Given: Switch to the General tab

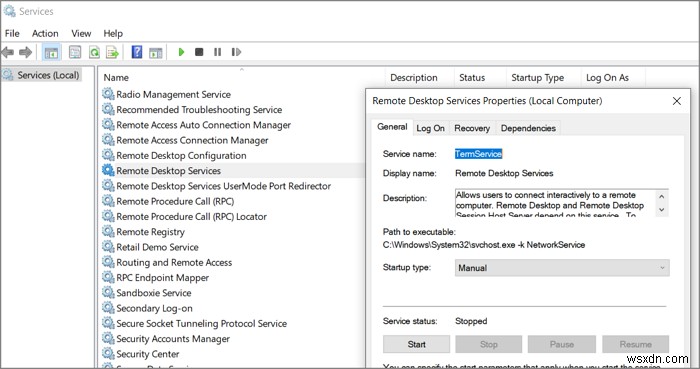Looking at the screenshot, I should (392, 127).
